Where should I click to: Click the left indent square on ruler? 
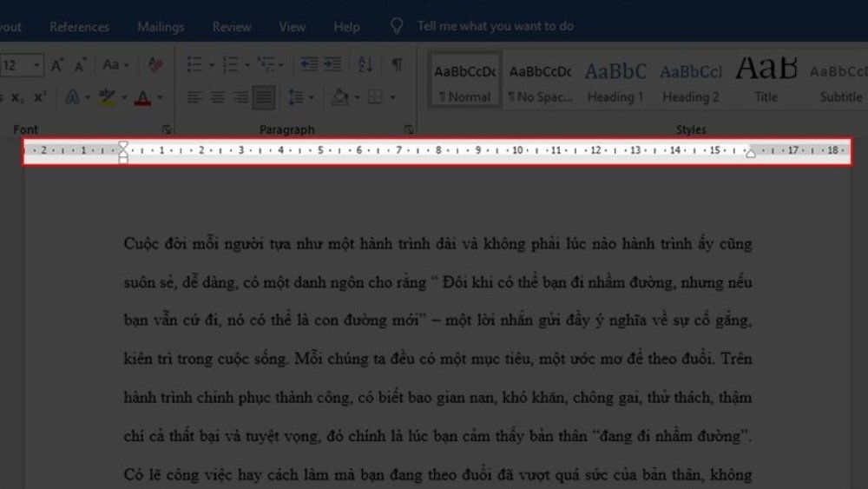click(x=123, y=160)
